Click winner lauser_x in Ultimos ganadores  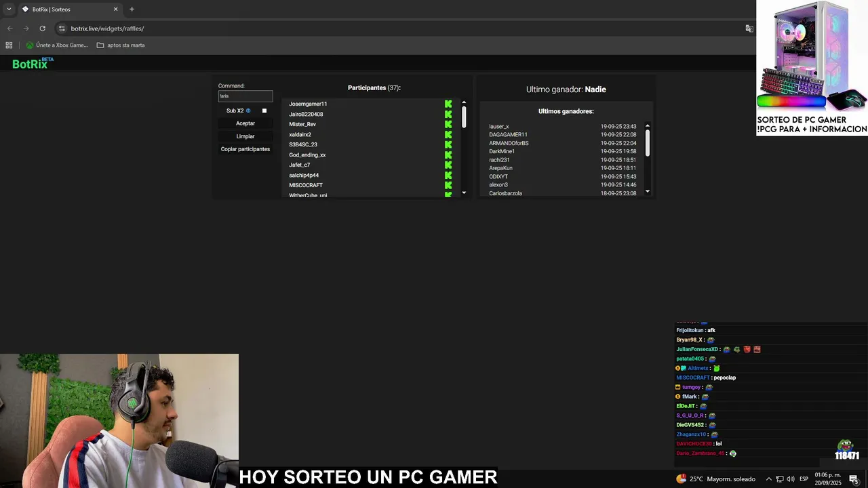498,127
